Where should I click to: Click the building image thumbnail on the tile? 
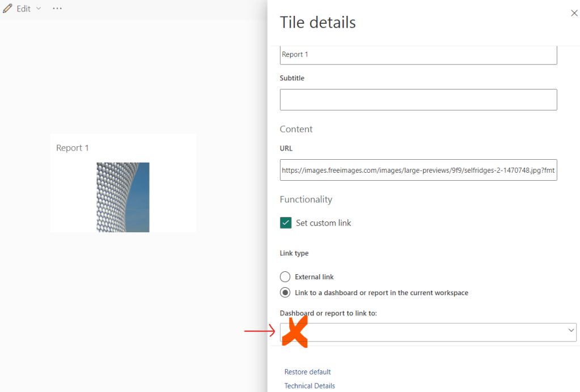(123, 197)
